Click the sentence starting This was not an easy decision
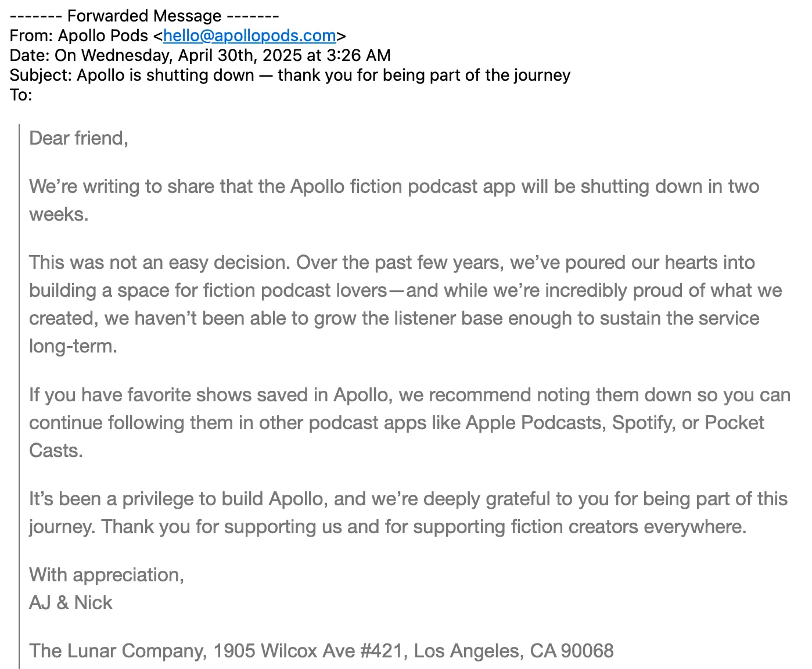Viewport: 812px width, 669px height. coord(159,262)
